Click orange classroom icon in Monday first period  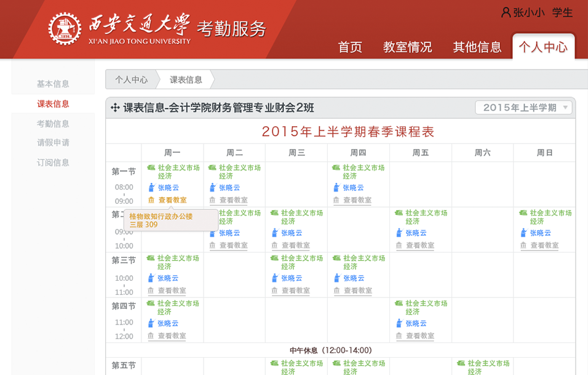coord(151,200)
